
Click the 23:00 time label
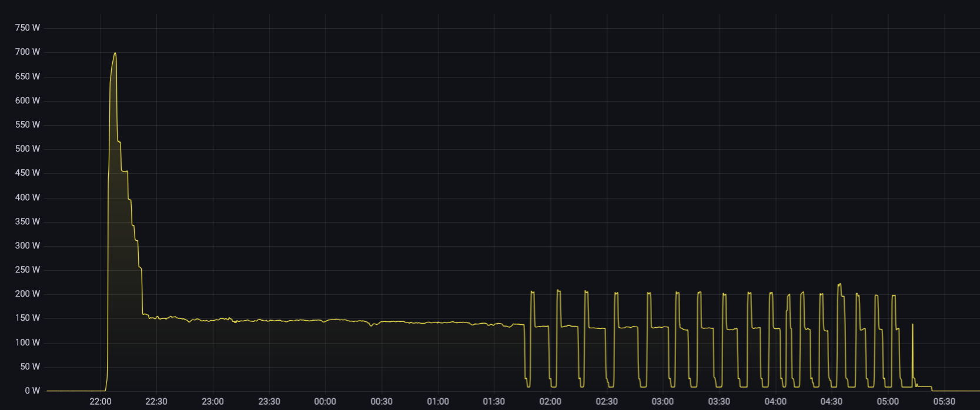click(x=213, y=402)
